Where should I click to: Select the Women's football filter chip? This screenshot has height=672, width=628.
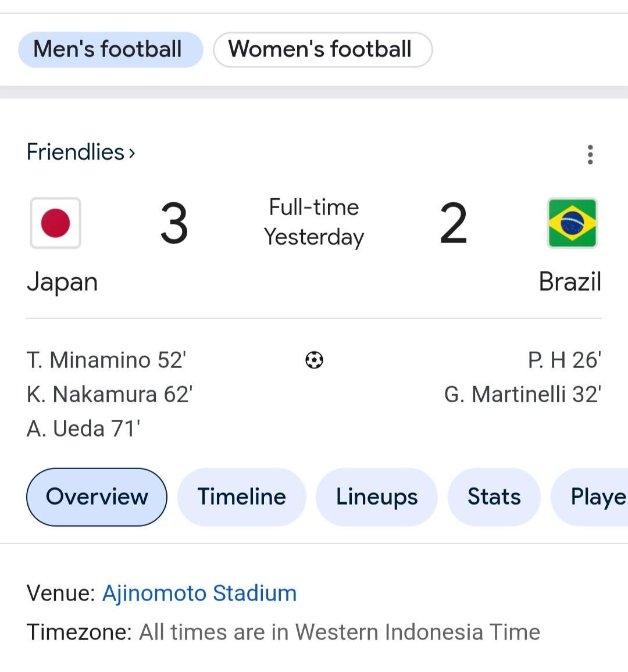point(323,50)
